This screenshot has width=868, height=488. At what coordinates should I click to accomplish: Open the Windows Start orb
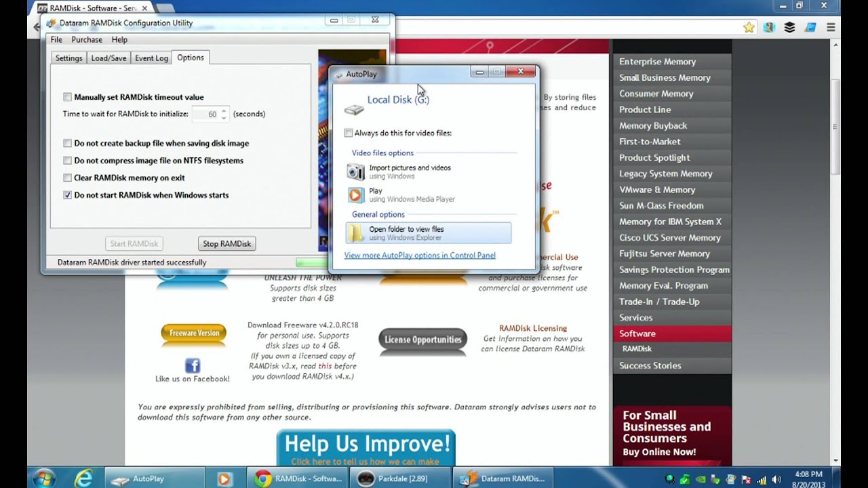(43, 479)
